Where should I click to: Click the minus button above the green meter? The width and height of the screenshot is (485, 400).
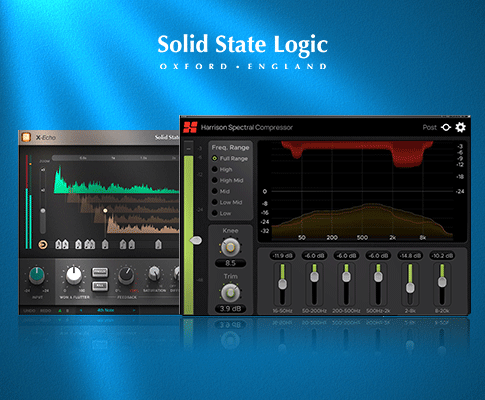[189, 148]
